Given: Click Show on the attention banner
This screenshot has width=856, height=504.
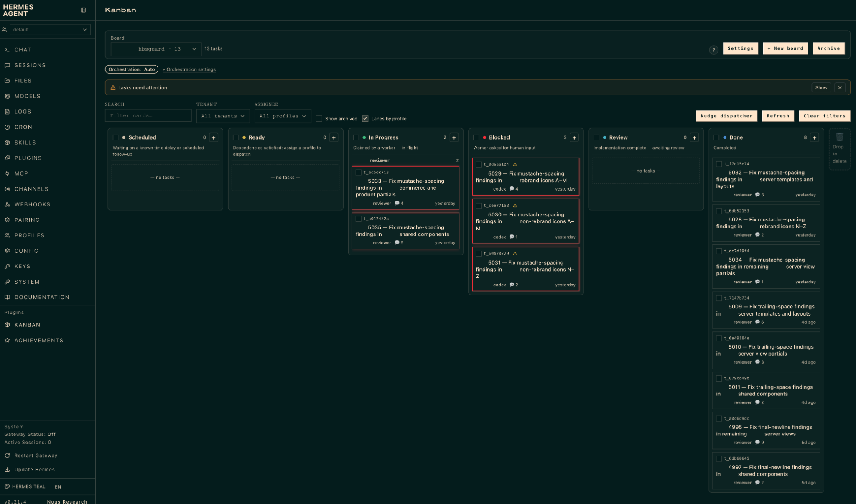Looking at the screenshot, I should click(821, 87).
